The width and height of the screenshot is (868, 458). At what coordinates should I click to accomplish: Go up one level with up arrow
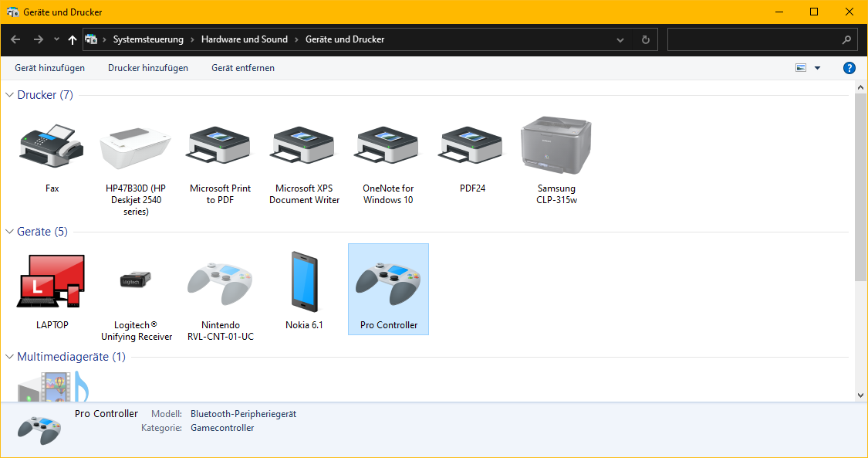coord(73,39)
